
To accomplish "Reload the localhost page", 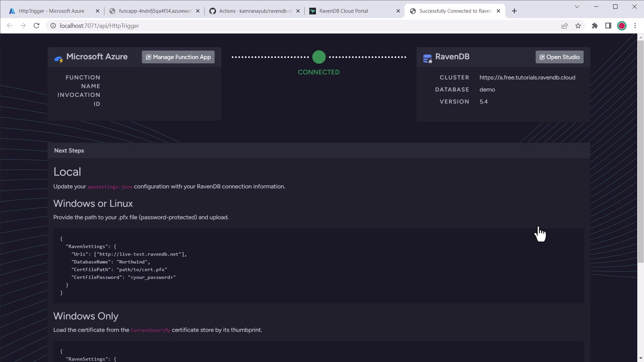I will coord(37,26).
